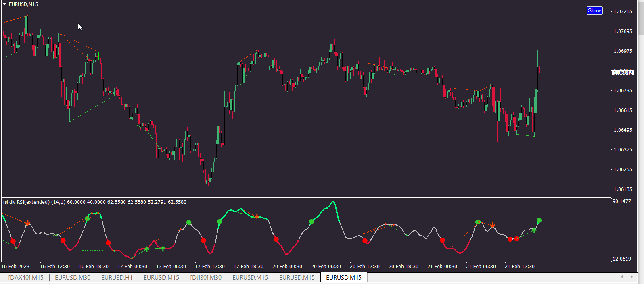Image resolution: width=644 pixels, height=284 pixels.
Task: Click the active EURUSD,M15 tab
Action: click(x=344, y=278)
